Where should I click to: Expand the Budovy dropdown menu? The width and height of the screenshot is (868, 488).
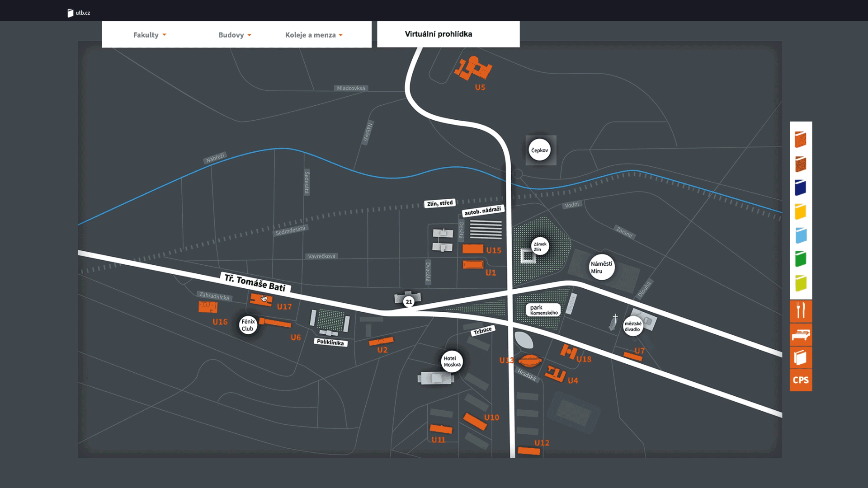235,35
